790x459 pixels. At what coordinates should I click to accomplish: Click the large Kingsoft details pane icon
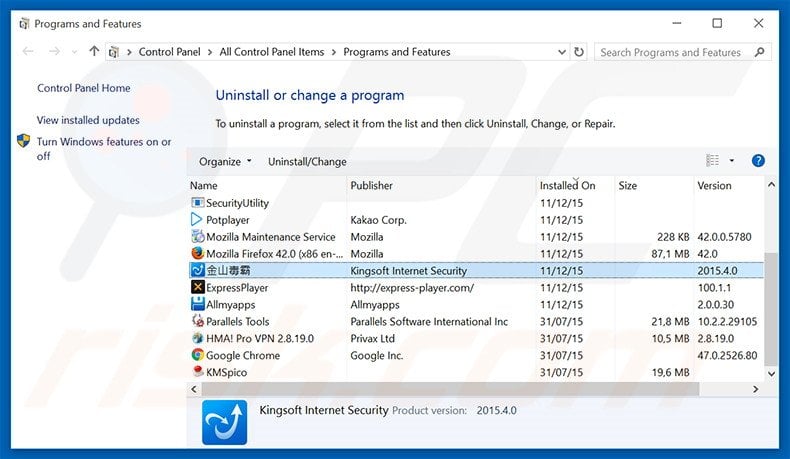225,422
